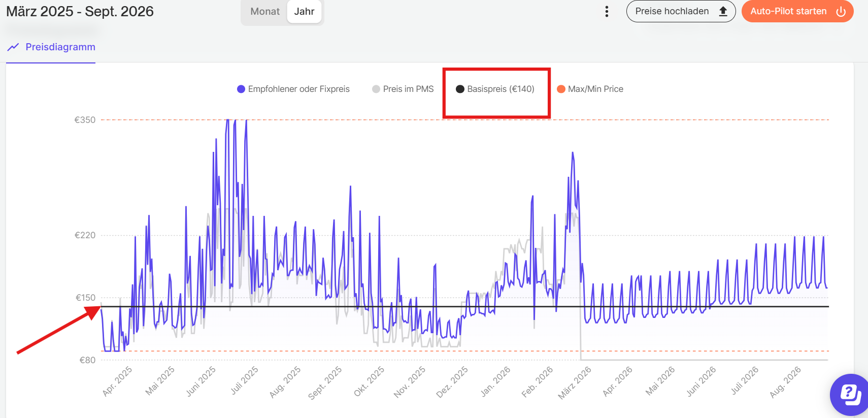Click the Preisdiagramm line chart icon
This screenshot has height=418, width=868.
(13, 47)
